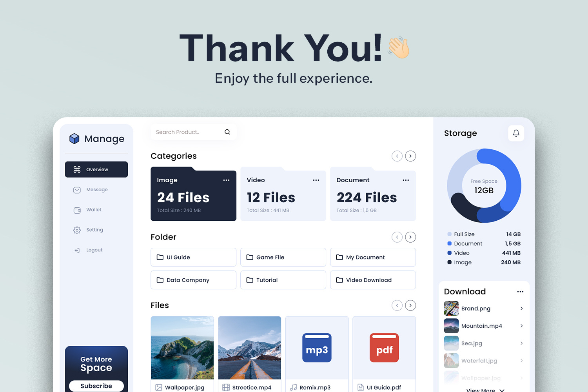
Task: Click the Logout icon
Action: pyautogui.click(x=77, y=250)
